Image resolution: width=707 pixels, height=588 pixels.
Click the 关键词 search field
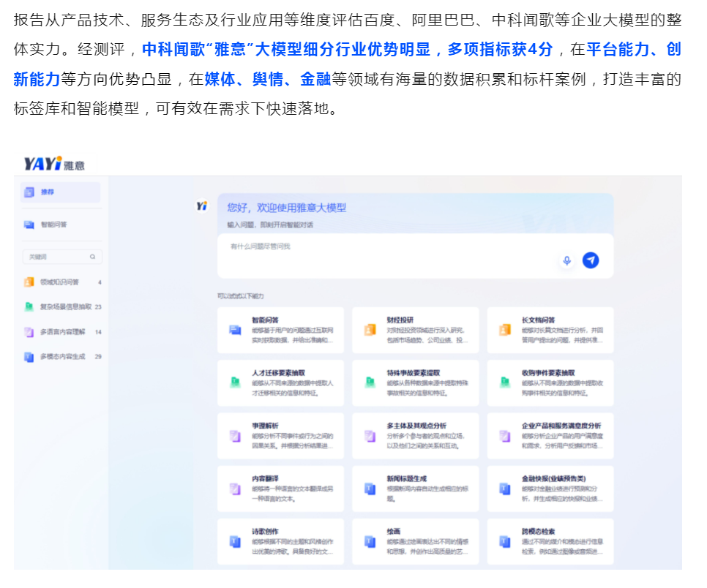(56, 257)
